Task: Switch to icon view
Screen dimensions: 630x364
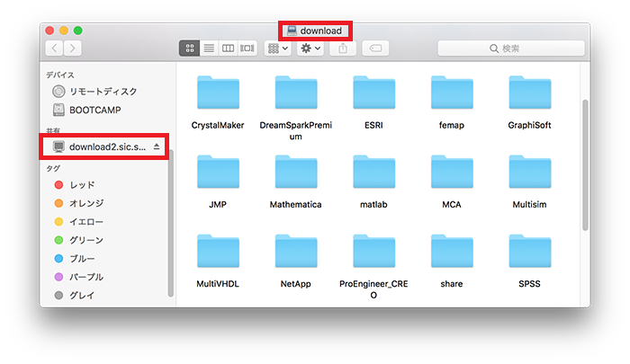Action: [x=189, y=49]
